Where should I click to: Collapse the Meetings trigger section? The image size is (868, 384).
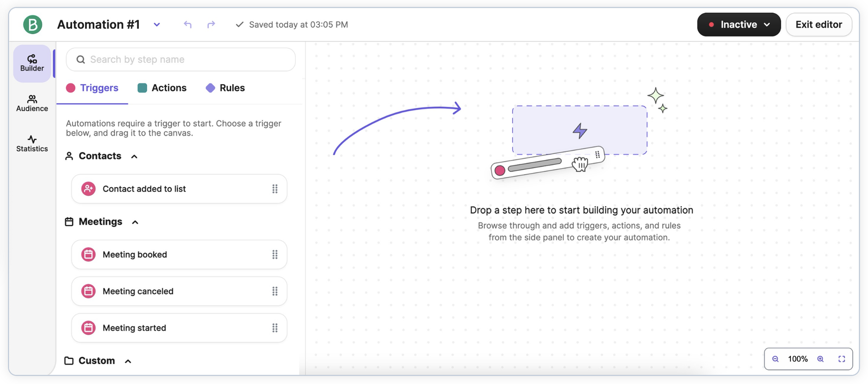tap(135, 222)
